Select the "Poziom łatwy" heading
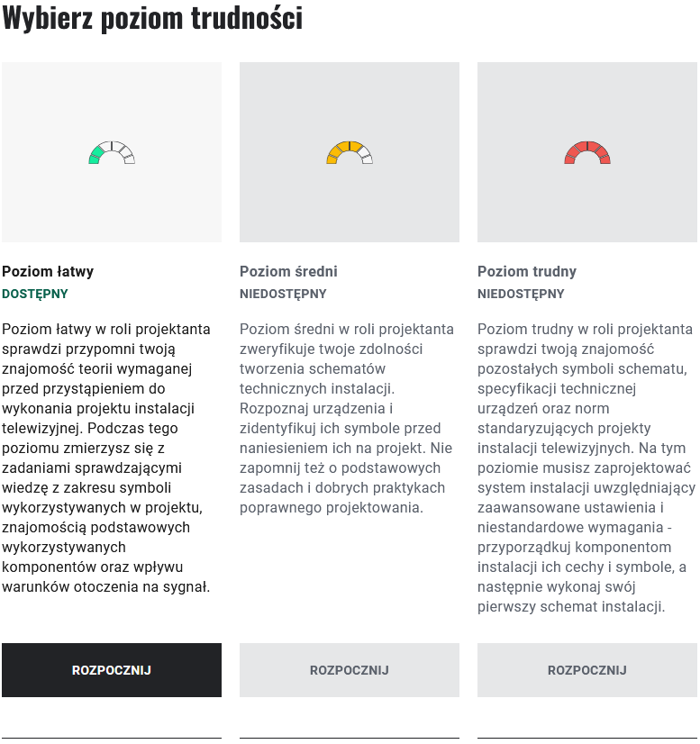Screen dimensions: 700x744 pos(49,270)
